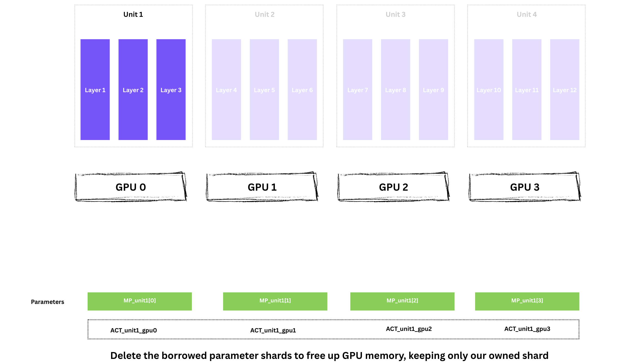622x364 pixels.
Task: Click the Layer 3 block in Unit 1
Action: coord(171,90)
